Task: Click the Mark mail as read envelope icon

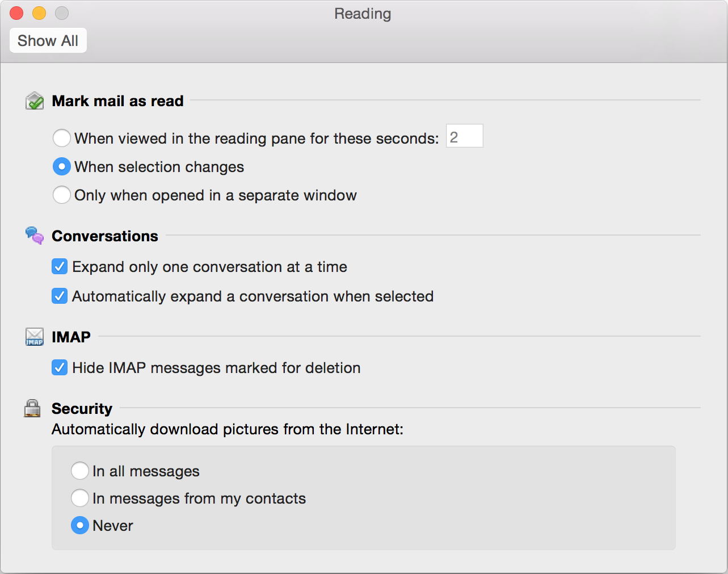Action: (x=35, y=101)
